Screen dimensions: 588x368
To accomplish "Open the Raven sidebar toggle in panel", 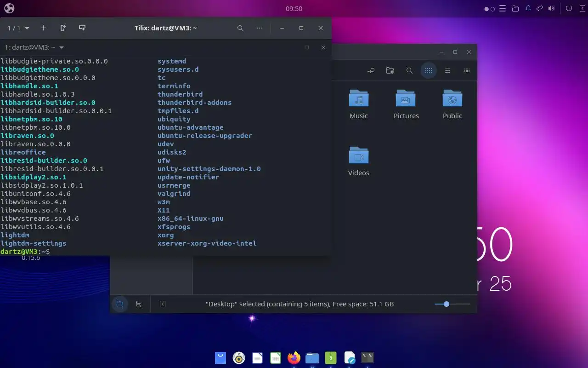I will click(x=582, y=8).
